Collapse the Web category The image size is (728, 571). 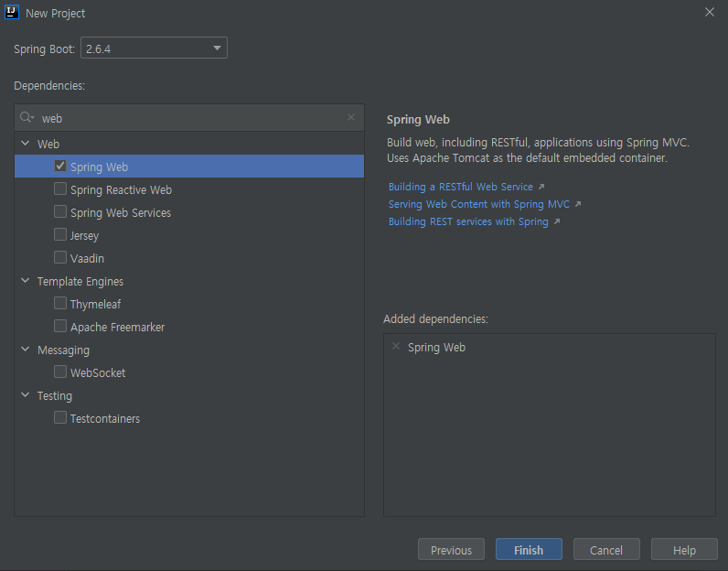(26, 144)
